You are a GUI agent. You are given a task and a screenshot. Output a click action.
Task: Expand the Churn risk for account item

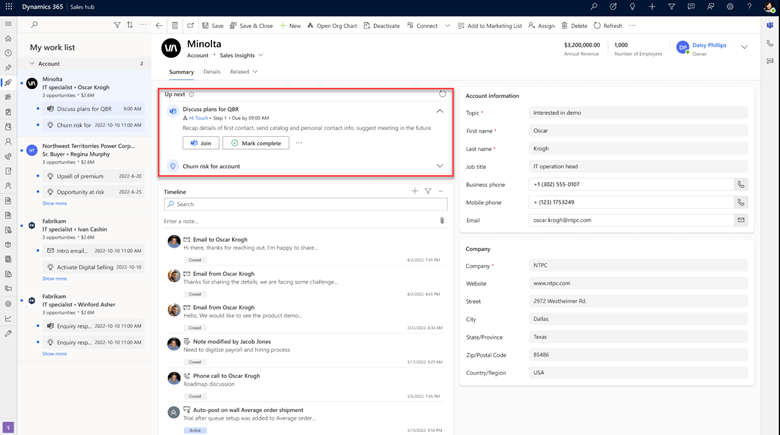pyautogui.click(x=439, y=166)
